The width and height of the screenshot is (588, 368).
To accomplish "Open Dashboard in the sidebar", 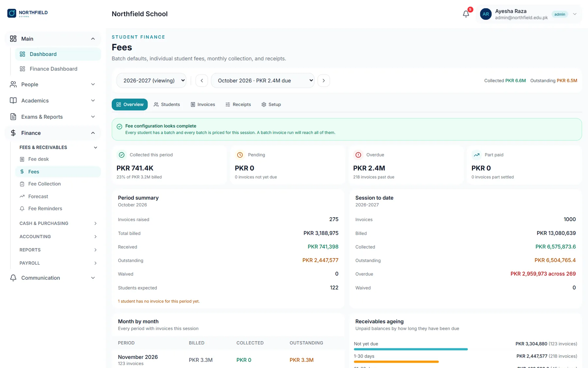I will tap(58, 54).
